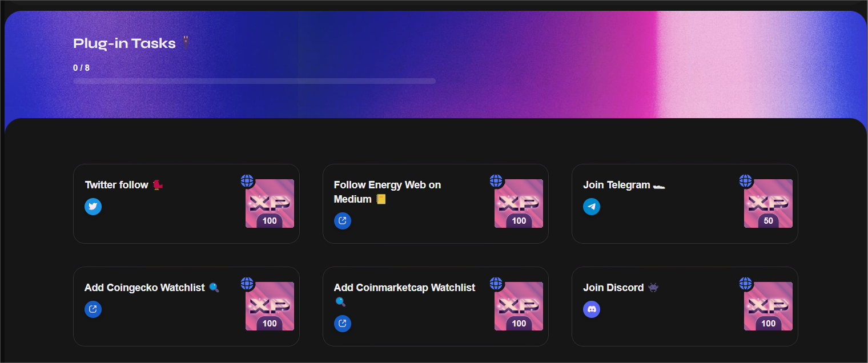
Task: Open external link icon under Add Coingecko Watchlist
Action: click(x=93, y=309)
